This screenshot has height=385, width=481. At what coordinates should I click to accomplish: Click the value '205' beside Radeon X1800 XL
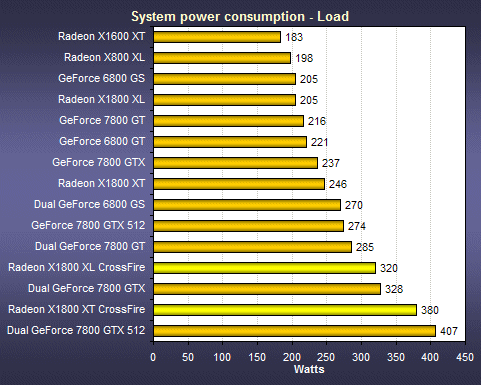[309, 100]
